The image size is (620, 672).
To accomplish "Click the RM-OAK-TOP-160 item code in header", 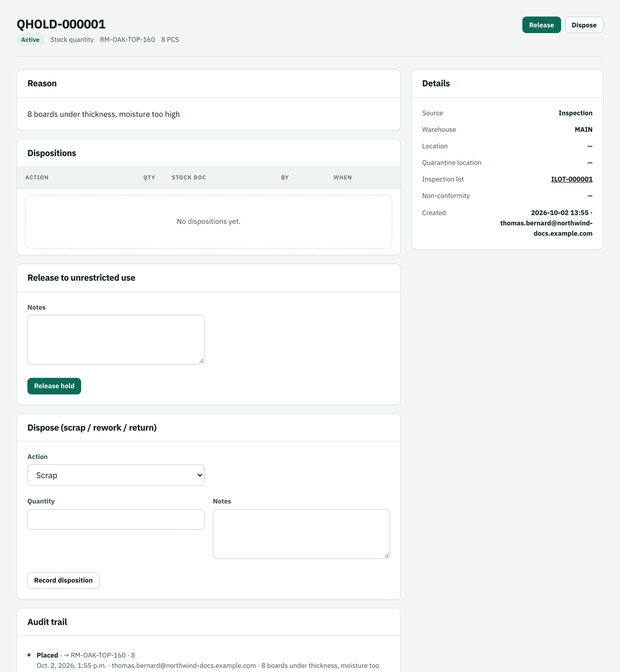I will pos(127,40).
